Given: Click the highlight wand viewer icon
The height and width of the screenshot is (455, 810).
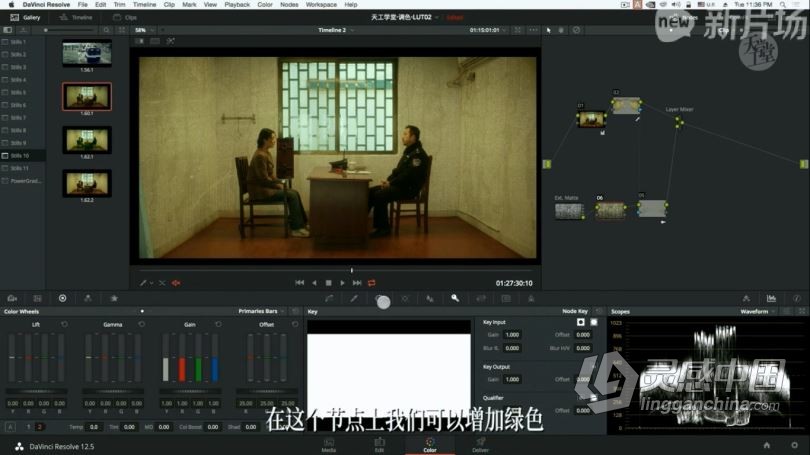Looking at the screenshot, I should click(x=170, y=41).
